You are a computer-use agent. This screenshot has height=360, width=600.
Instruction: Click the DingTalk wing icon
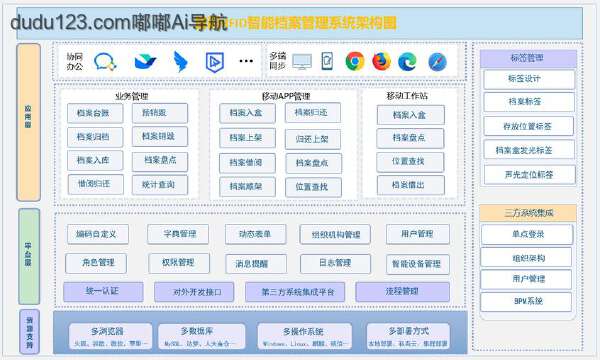(181, 62)
